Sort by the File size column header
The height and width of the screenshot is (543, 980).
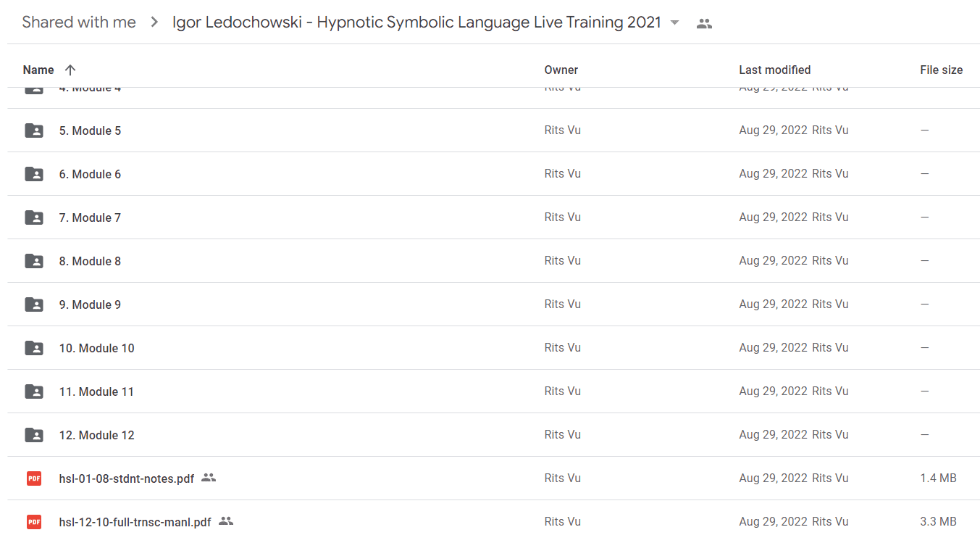click(942, 70)
